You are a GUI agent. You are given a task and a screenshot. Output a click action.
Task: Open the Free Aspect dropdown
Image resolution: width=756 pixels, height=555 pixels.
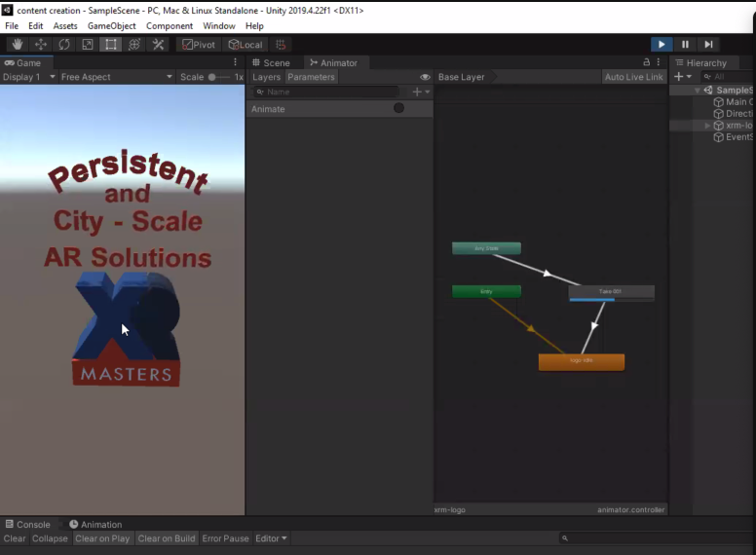tap(115, 77)
